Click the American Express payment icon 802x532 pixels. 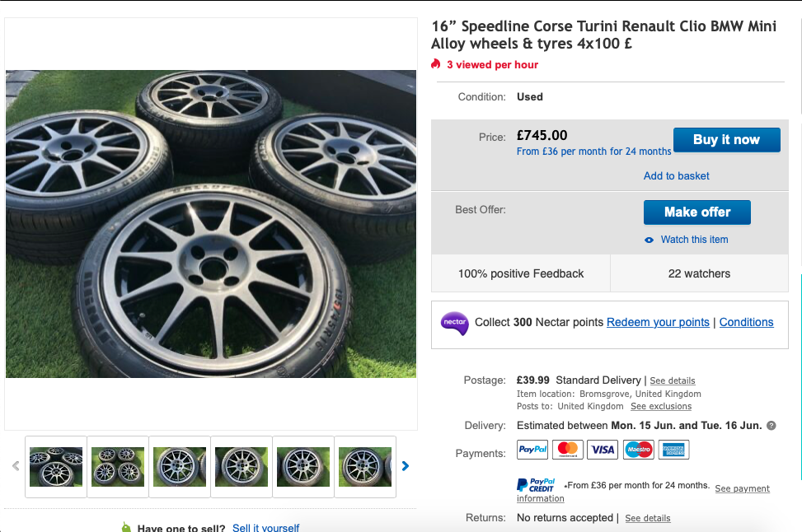point(673,450)
